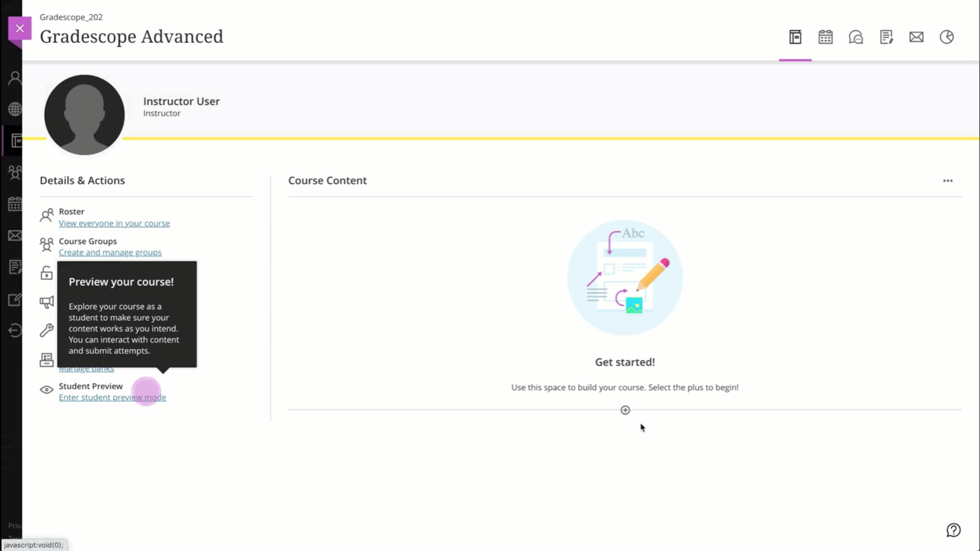Click the Get started! heading
980x551 pixels.
[625, 362]
